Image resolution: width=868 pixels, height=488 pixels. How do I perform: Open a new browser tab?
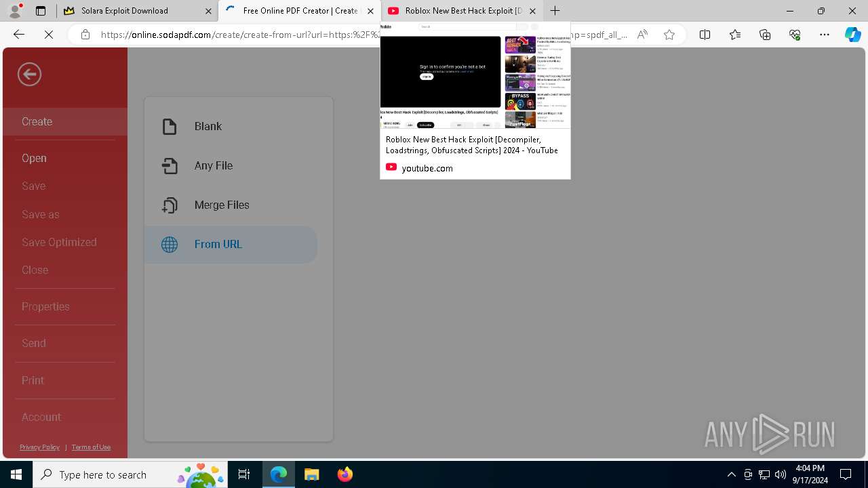[x=555, y=11]
